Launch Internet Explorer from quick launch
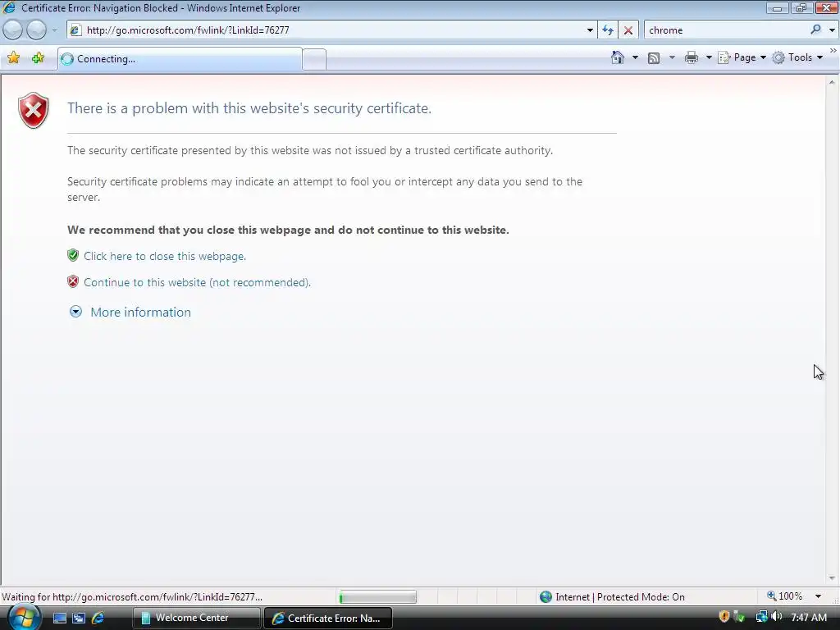Screen dimensions: 840x630 pos(98,619)
